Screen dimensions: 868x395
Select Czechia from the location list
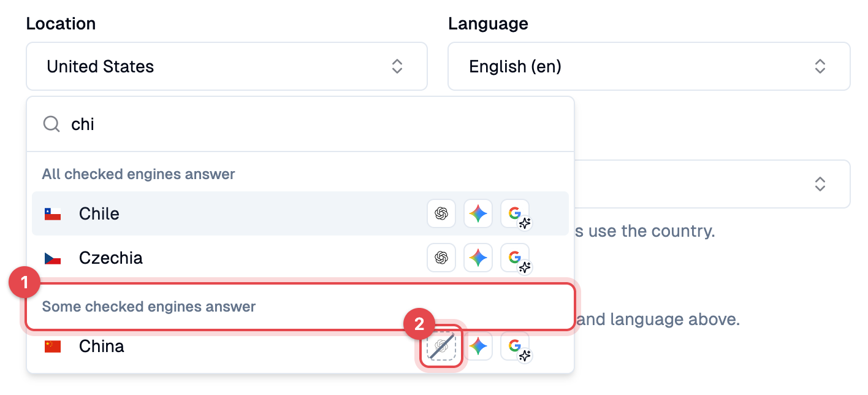point(300,258)
